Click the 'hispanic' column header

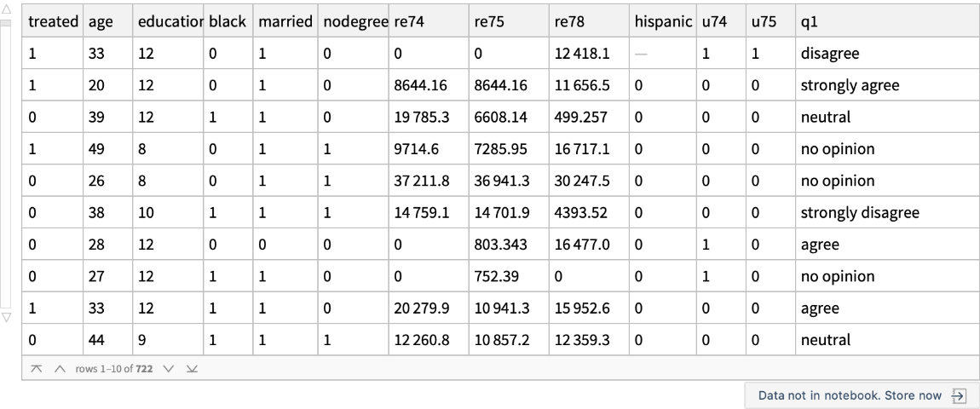coord(660,25)
